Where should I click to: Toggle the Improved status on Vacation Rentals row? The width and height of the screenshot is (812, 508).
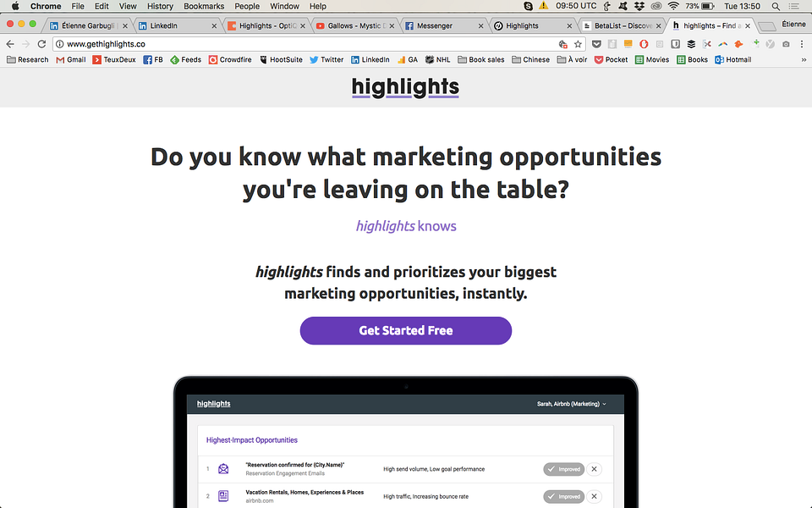(563, 497)
